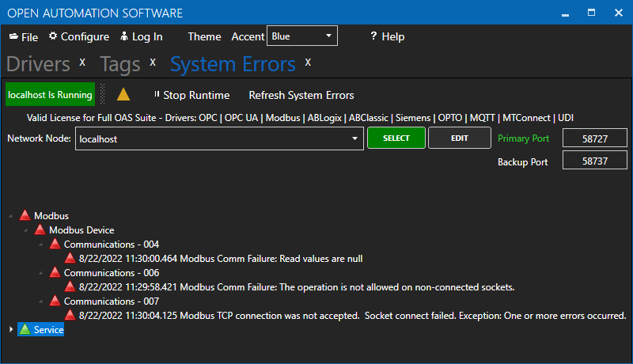Collapse the Communications - 006 node
This screenshot has width=633, height=364.
40,273
